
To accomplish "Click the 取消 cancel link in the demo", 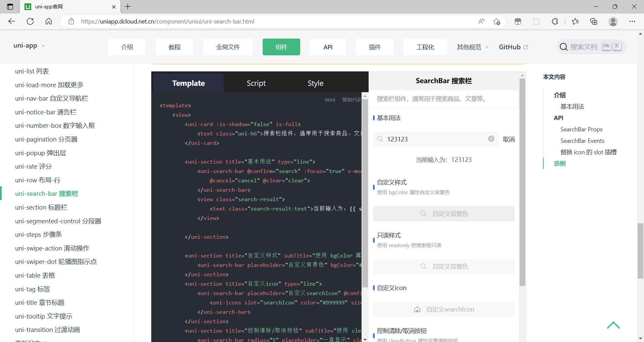I will pyautogui.click(x=508, y=139).
